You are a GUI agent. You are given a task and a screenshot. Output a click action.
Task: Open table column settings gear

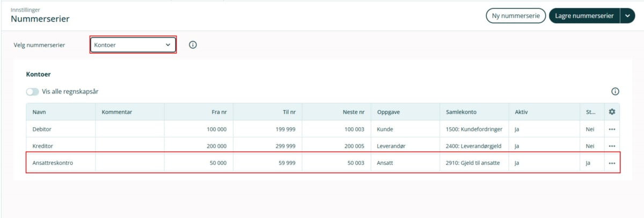coord(612,112)
